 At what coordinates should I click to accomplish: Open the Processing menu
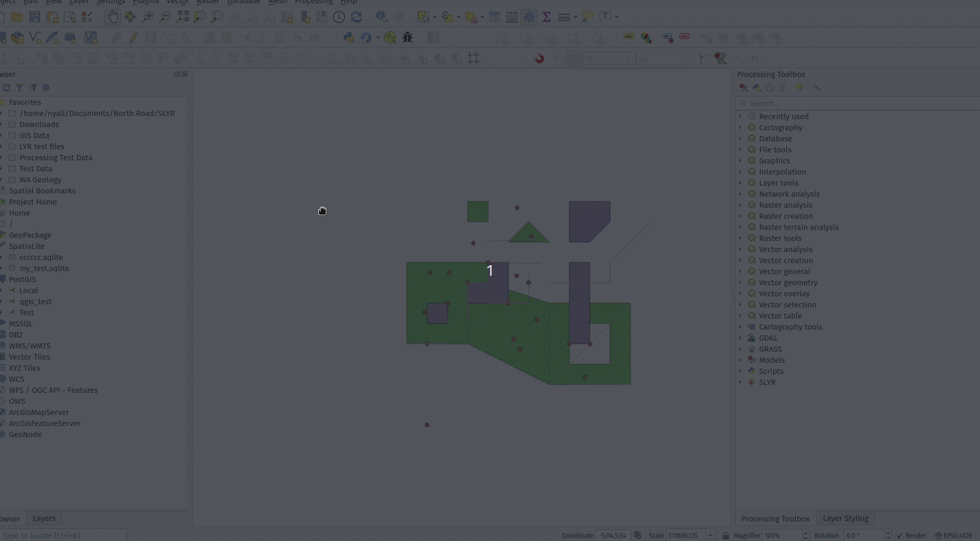(x=314, y=2)
